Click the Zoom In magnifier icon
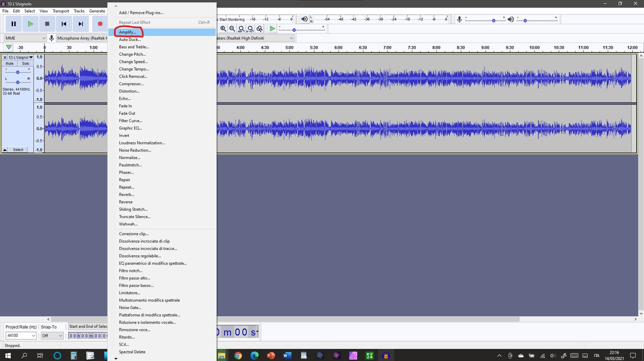 click(x=223, y=29)
